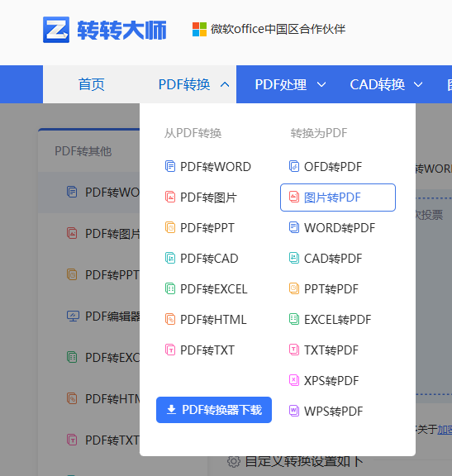Select PDF转TXT text in left sidebar
The image size is (452, 476).
click(x=112, y=440)
